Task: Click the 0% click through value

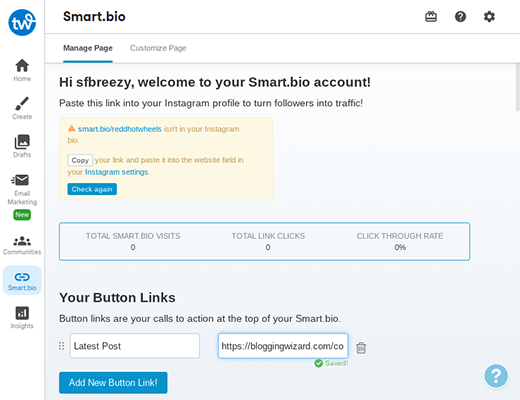Action: pos(400,247)
